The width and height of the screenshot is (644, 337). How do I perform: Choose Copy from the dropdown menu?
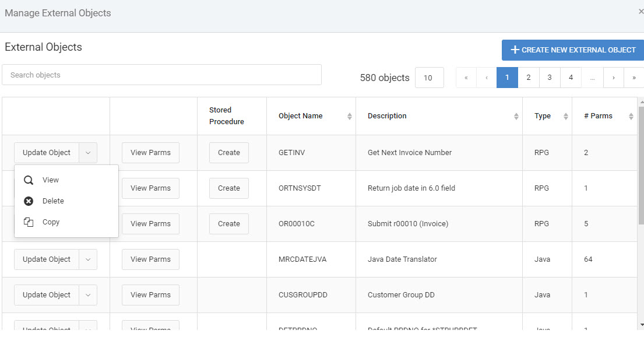[x=66, y=222]
